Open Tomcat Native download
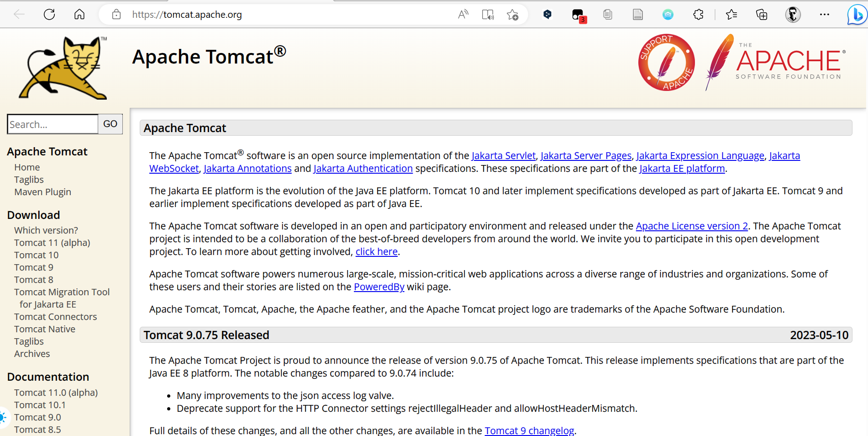 (x=45, y=329)
